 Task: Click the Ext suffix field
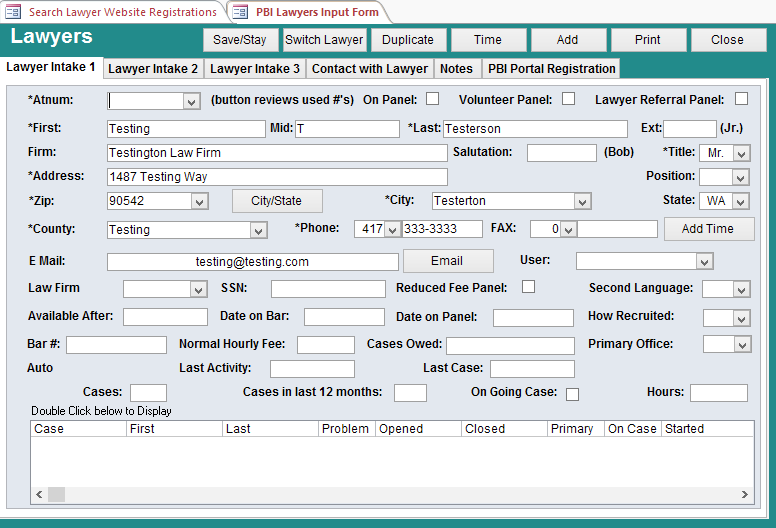[690, 129]
